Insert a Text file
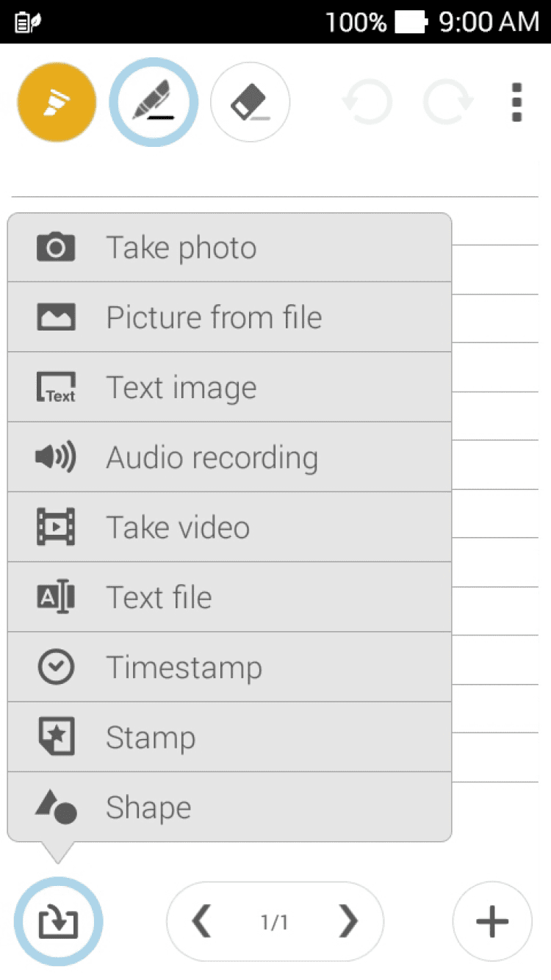This screenshot has height=980, width=551. (x=229, y=597)
